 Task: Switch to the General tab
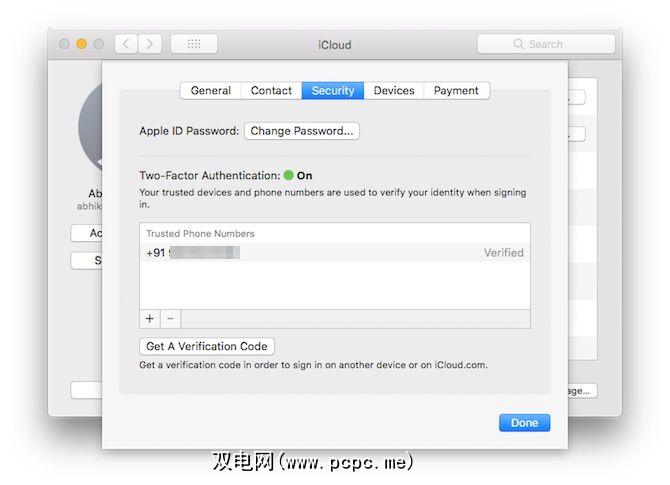click(211, 91)
